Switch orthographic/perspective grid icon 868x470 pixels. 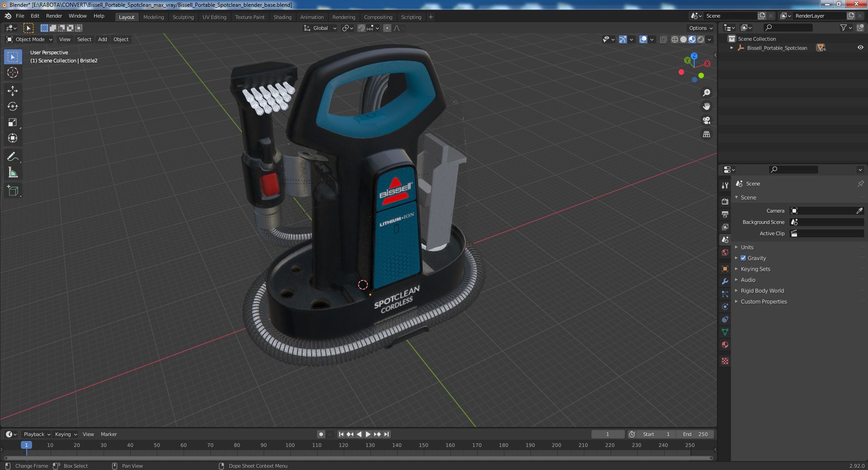pos(706,134)
